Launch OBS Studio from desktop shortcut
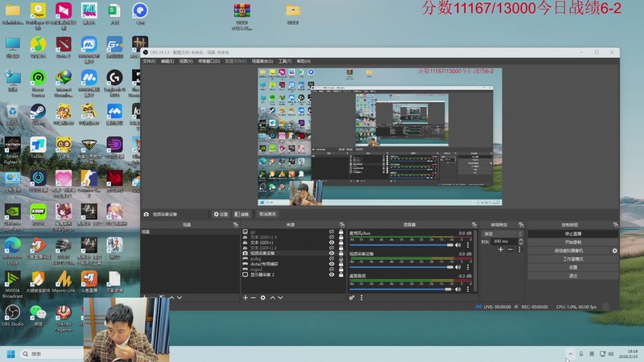Screen dimensions: 644x362 [13, 315]
